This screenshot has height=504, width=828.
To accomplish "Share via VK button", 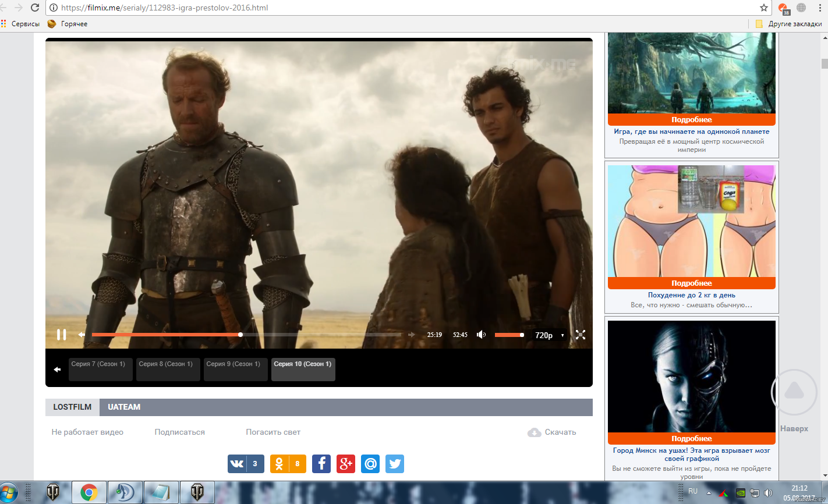I will [x=246, y=464].
